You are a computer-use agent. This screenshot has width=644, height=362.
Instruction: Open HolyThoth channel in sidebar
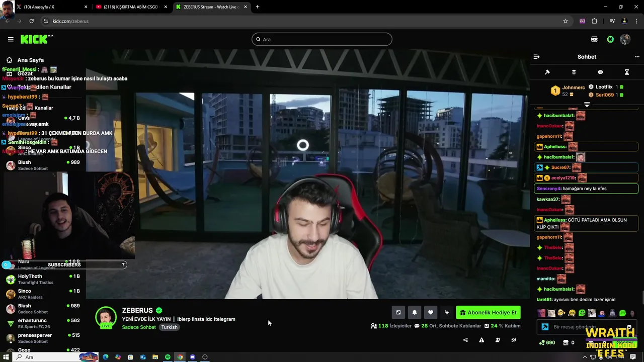coord(43,279)
